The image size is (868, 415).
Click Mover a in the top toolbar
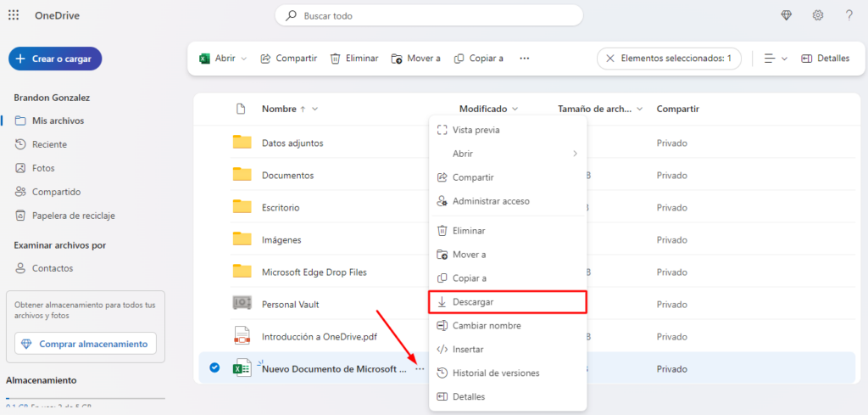coord(415,59)
